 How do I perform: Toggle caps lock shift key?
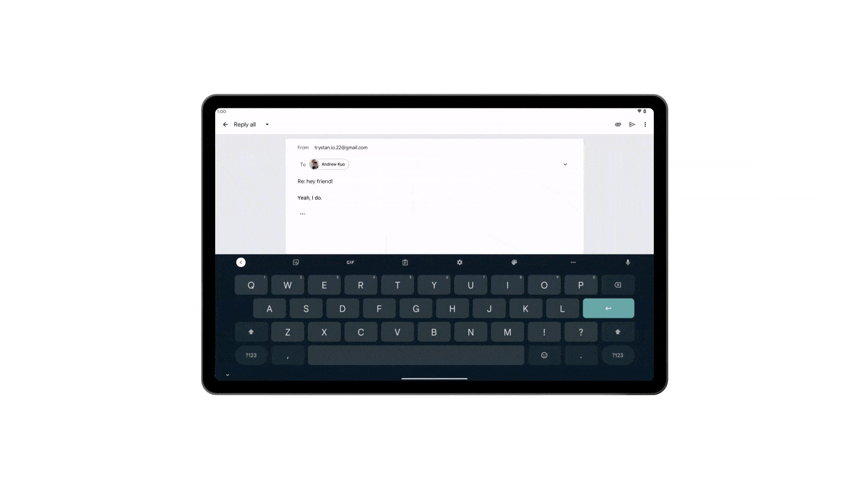coord(250,332)
